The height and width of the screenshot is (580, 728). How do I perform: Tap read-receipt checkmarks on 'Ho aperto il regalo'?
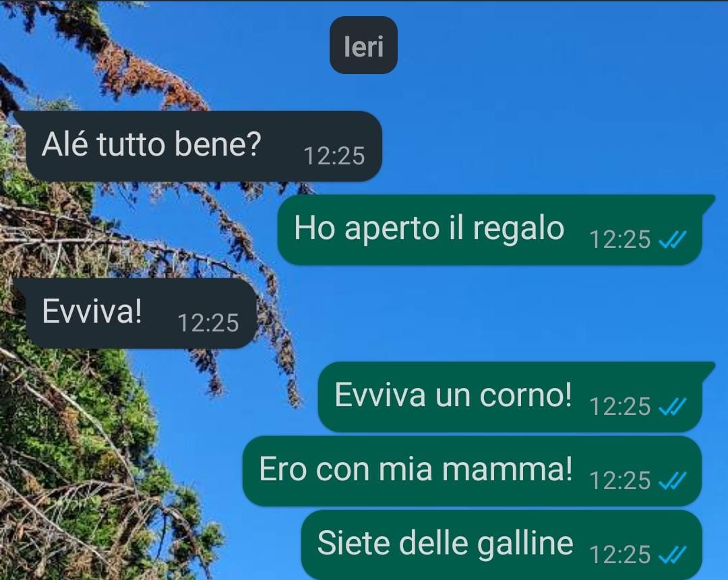[x=672, y=240]
